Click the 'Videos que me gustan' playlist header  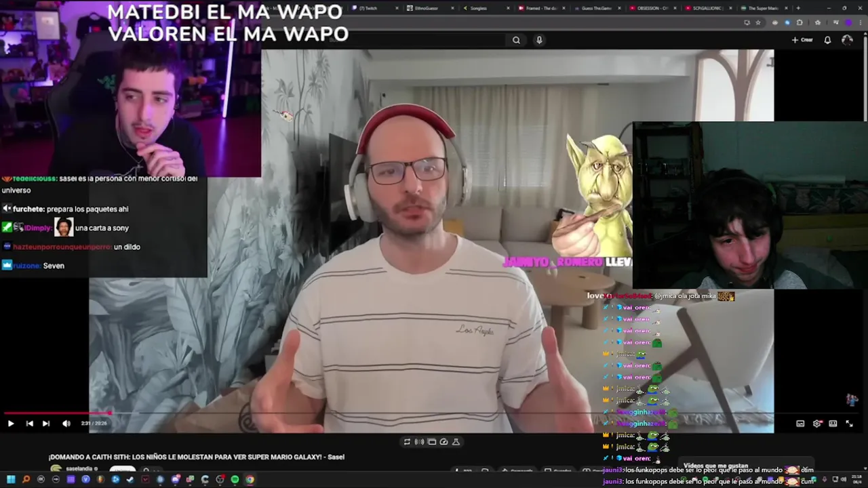715,466
